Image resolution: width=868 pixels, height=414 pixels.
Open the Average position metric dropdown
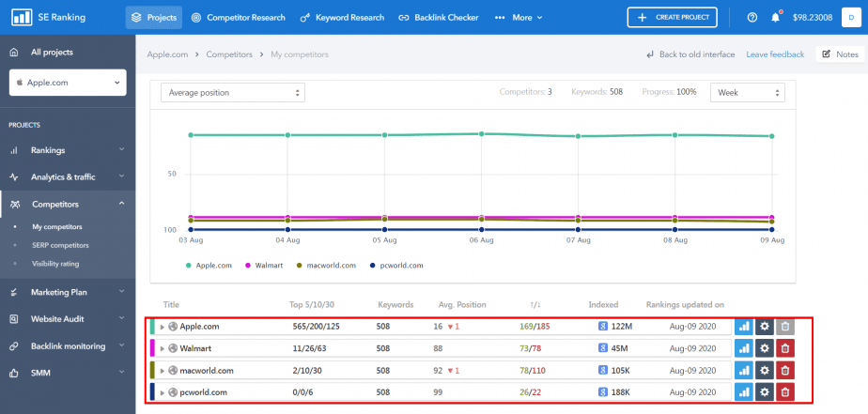tap(233, 92)
